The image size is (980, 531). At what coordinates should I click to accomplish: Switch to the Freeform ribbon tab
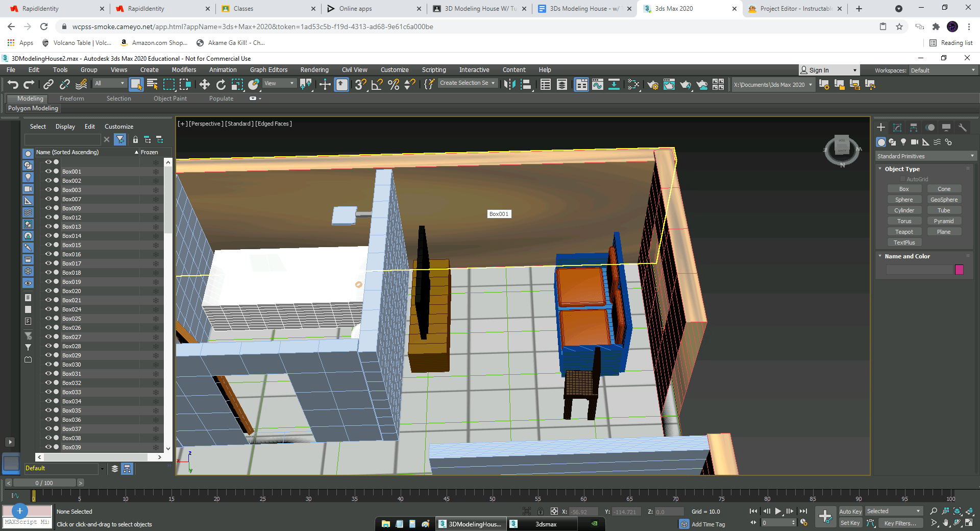click(x=71, y=99)
